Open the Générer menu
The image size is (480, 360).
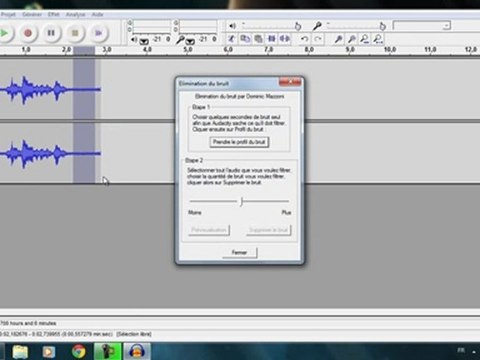32,14
